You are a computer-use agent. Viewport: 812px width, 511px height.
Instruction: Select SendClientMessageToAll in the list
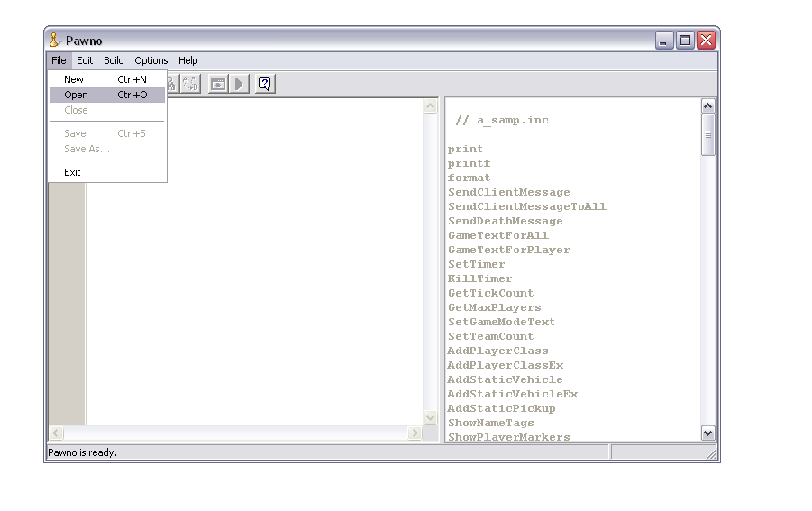coord(526,207)
